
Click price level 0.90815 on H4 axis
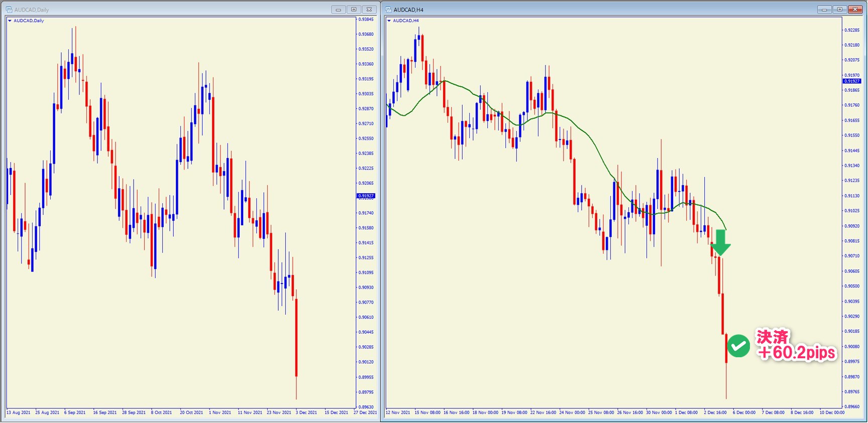point(852,241)
